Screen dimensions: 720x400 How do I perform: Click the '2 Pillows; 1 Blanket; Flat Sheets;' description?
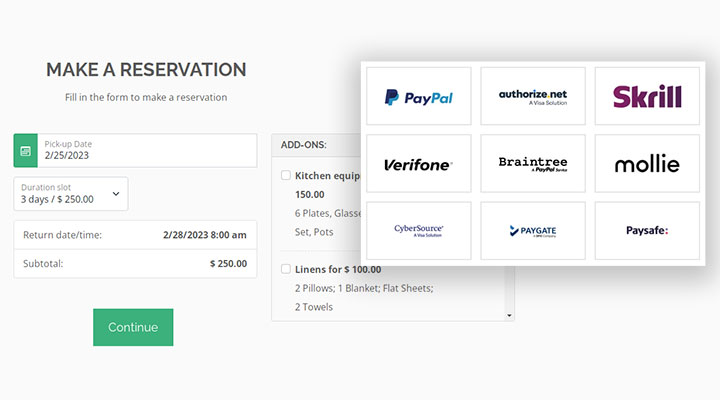pos(364,288)
